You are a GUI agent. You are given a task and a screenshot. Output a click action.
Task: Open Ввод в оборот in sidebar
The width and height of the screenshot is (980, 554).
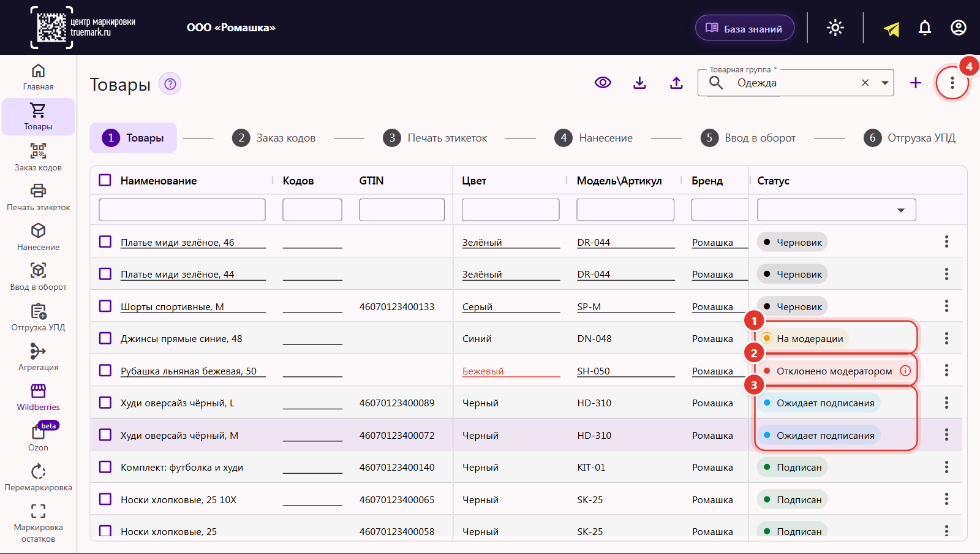click(x=38, y=276)
